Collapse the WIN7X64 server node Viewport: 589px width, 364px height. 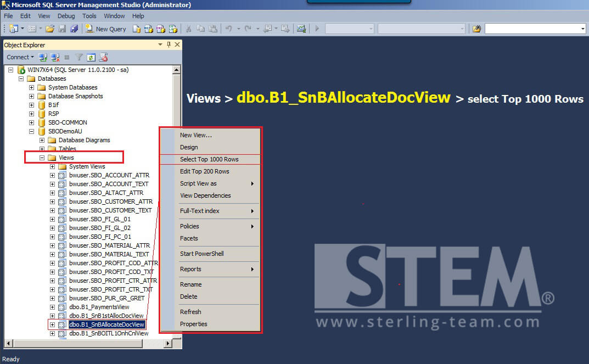point(10,70)
